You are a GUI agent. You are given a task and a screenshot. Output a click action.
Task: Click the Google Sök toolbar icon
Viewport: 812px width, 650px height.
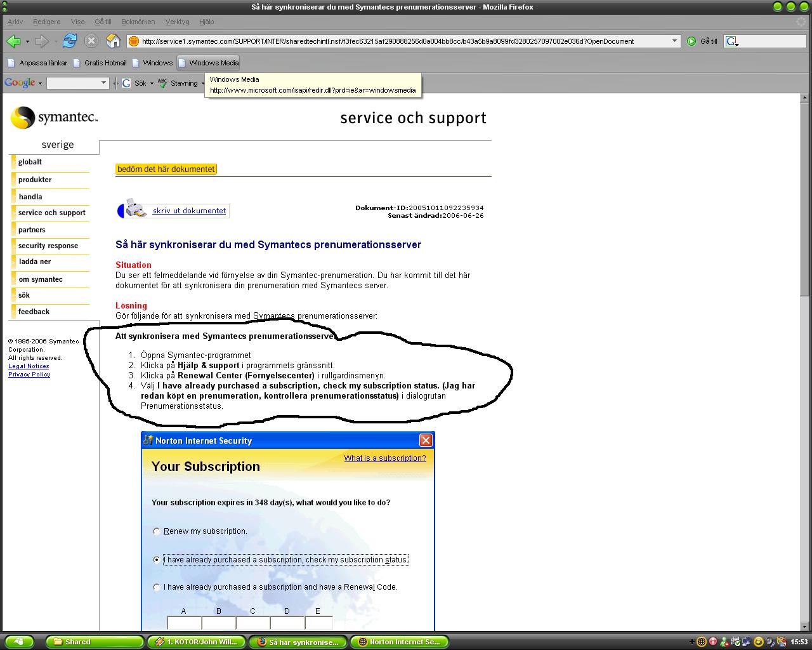tap(126, 83)
